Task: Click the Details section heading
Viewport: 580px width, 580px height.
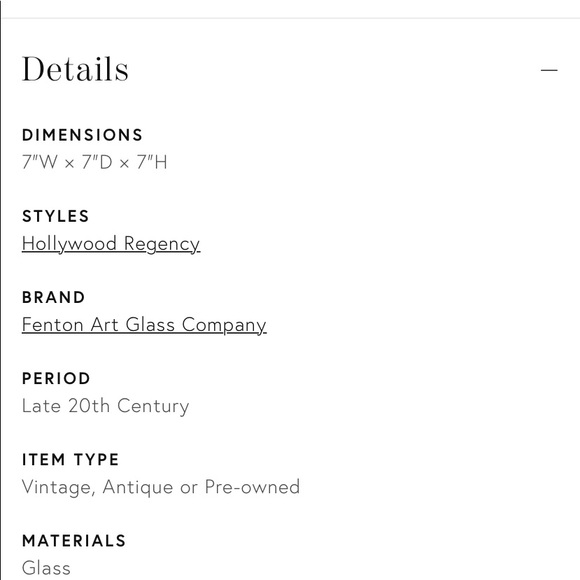Action: point(75,69)
